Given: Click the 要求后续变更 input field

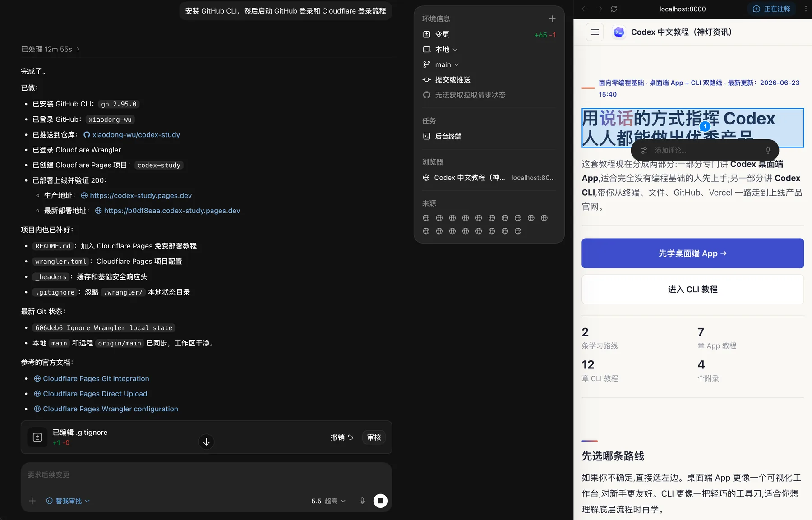Looking at the screenshot, I should pos(206,475).
